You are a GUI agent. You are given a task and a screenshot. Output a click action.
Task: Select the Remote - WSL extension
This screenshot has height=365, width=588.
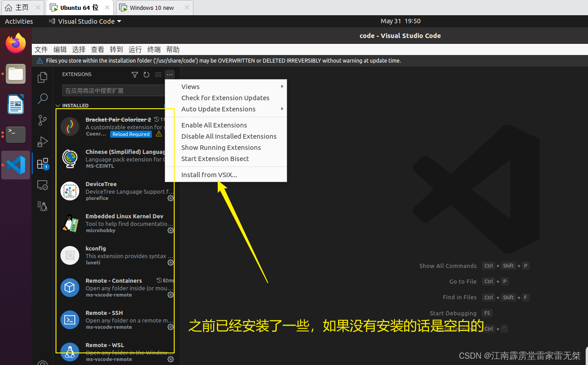coord(116,351)
